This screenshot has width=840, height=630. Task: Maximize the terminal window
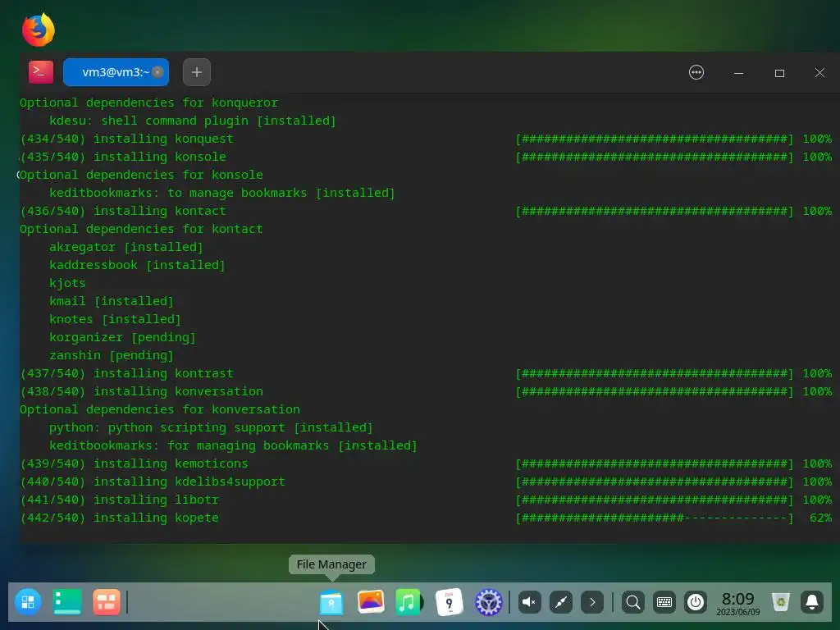point(779,73)
